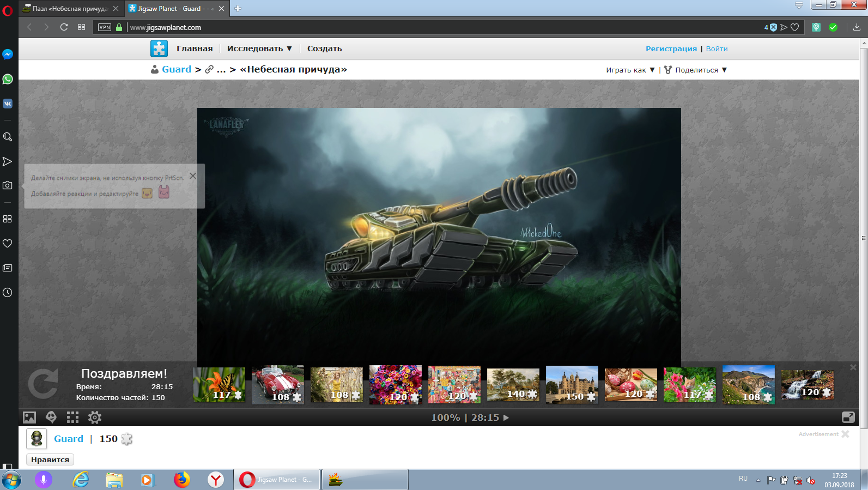Restart the puzzle with the circular arrow
The width and height of the screenshot is (868, 490).
[x=43, y=384]
